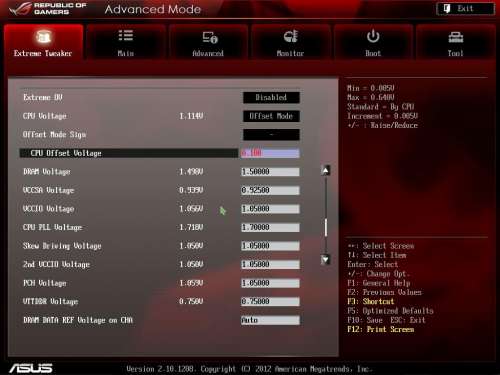Click the F12: Print Screen hint
This screenshot has height=375, width=500.
click(x=381, y=329)
